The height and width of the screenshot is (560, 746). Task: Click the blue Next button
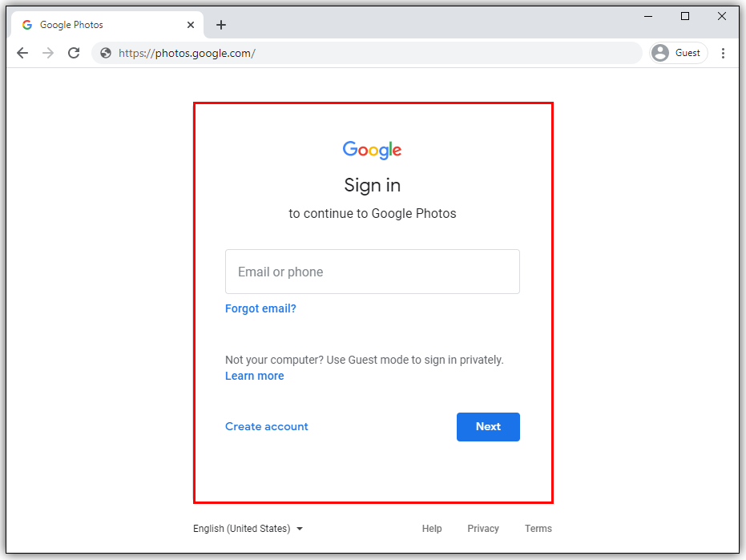488,427
